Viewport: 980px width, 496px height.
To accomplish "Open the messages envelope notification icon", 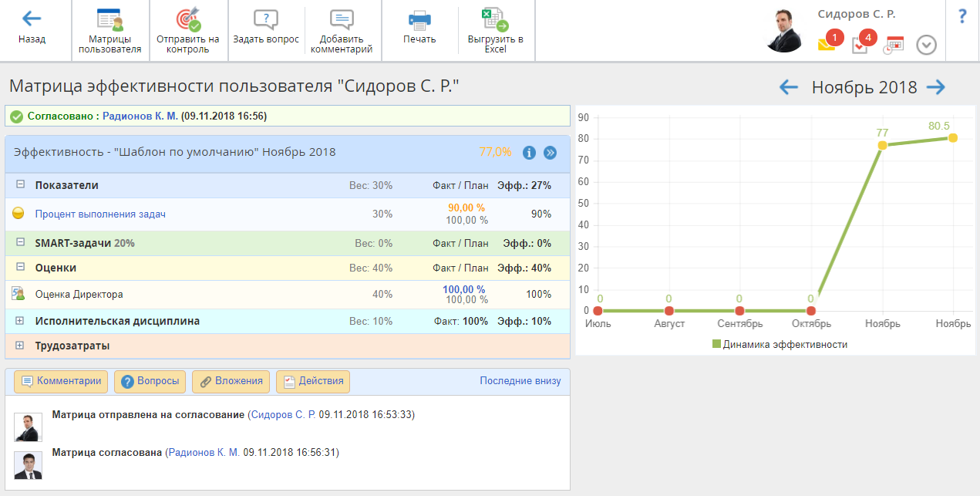I will click(x=827, y=45).
